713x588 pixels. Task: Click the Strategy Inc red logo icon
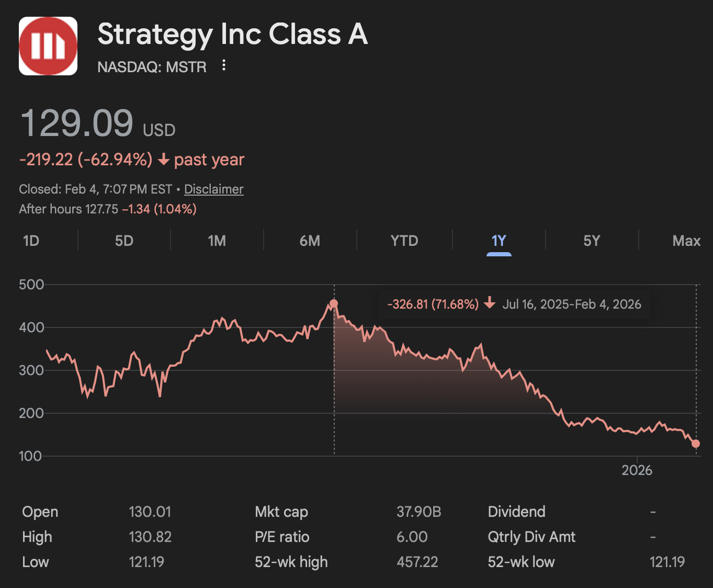[48, 46]
